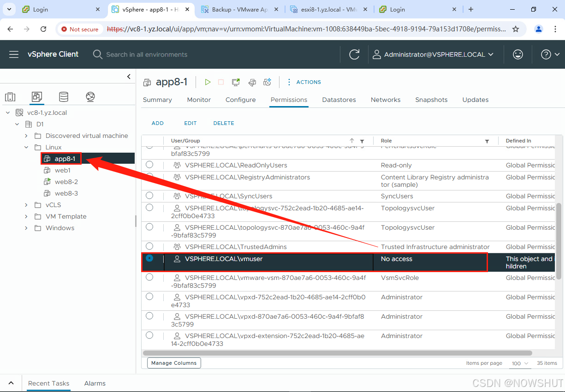Expand the VM Template folder
The height and width of the screenshot is (392, 565).
(x=26, y=216)
